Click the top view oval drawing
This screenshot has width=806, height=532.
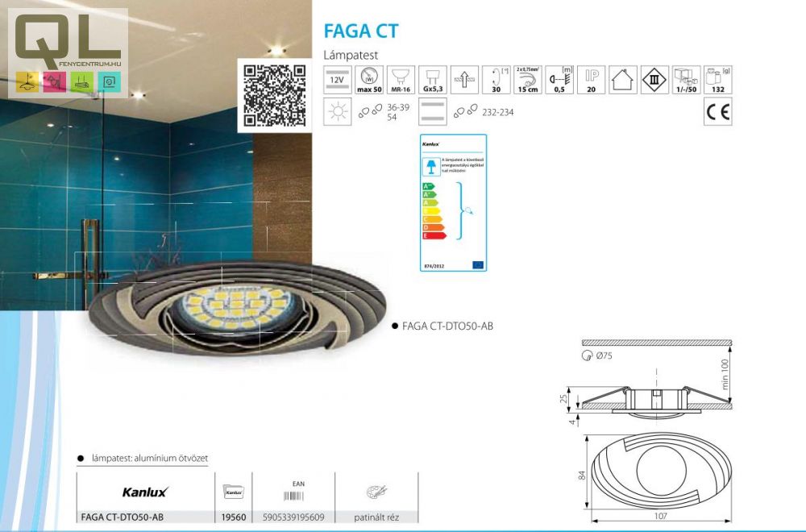(x=661, y=471)
